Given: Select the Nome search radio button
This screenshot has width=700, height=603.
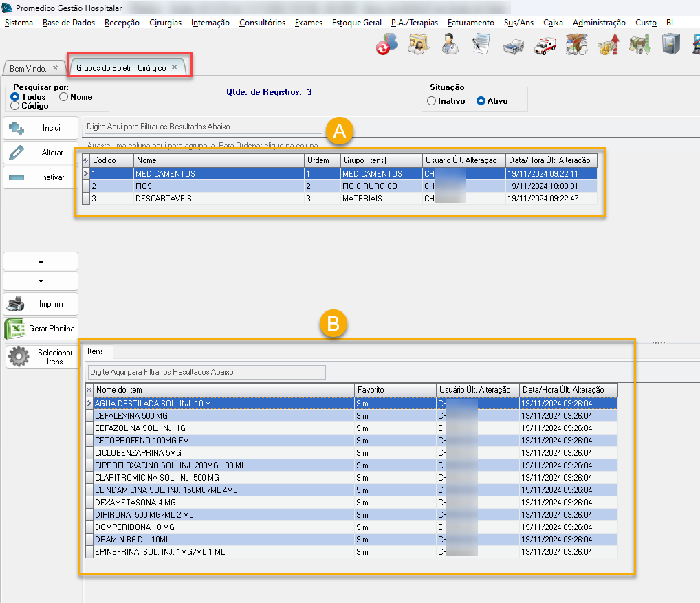Looking at the screenshot, I should point(64,97).
